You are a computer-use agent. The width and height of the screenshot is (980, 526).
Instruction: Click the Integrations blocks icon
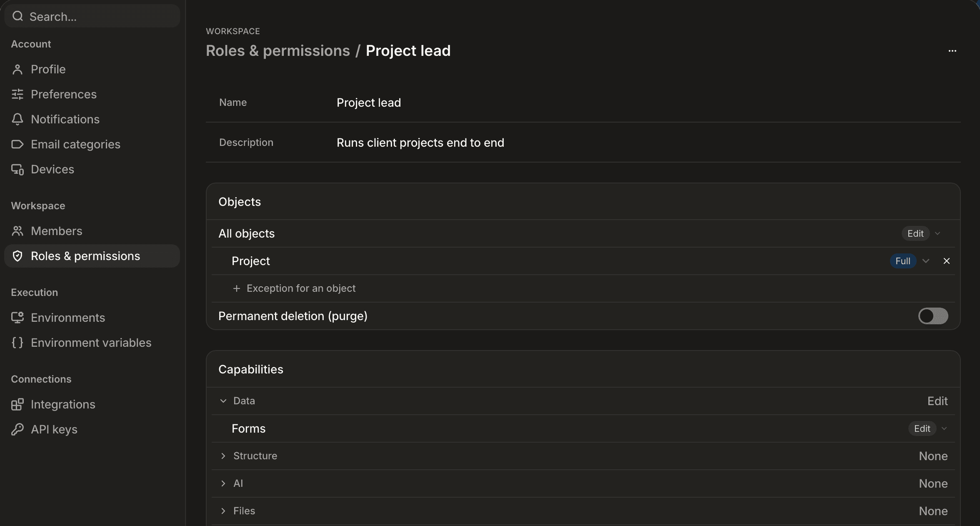(17, 404)
